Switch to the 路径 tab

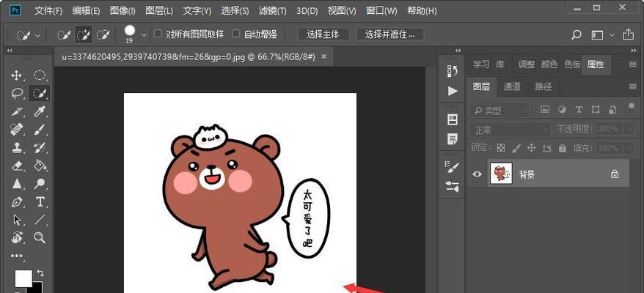(543, 86)
